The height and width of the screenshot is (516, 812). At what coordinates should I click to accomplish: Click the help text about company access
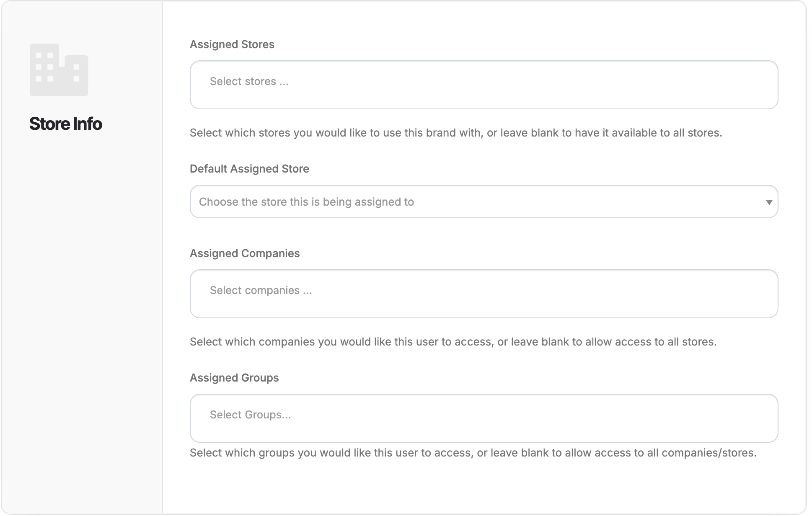(x=453, y=342)
